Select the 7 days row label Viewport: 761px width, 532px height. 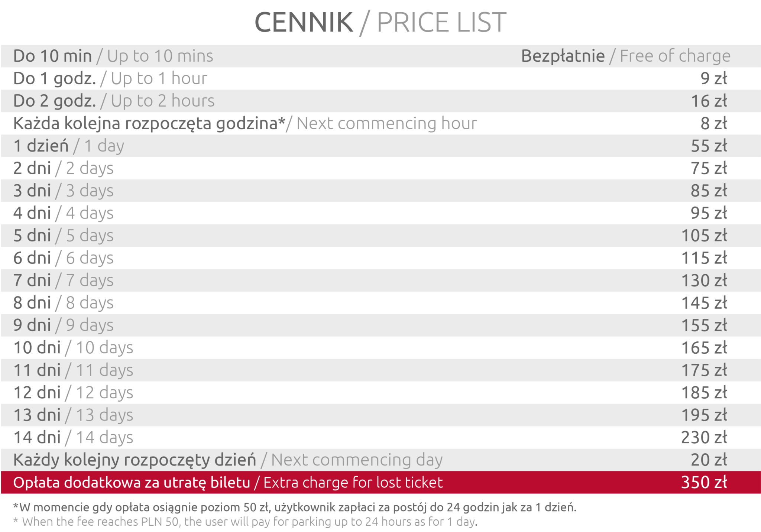pos(64,280)
